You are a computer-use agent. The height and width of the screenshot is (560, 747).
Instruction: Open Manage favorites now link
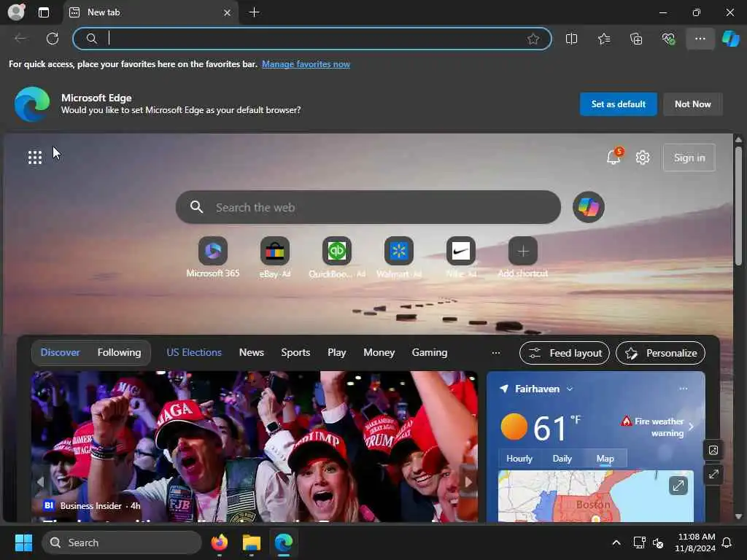306,64
